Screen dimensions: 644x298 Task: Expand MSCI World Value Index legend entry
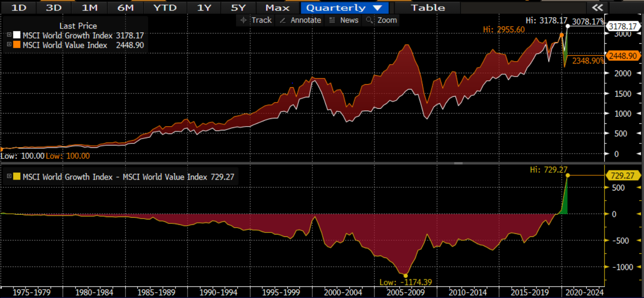[9, 45]
